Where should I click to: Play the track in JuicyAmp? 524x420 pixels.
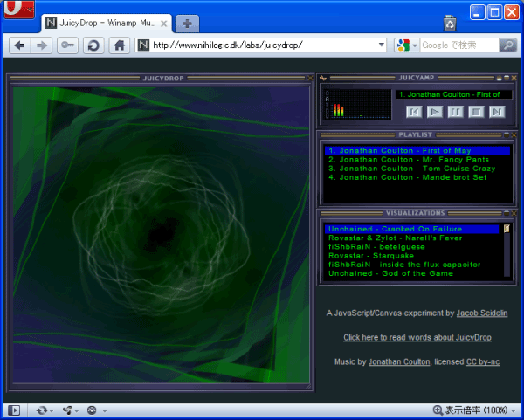click(435, 112)
